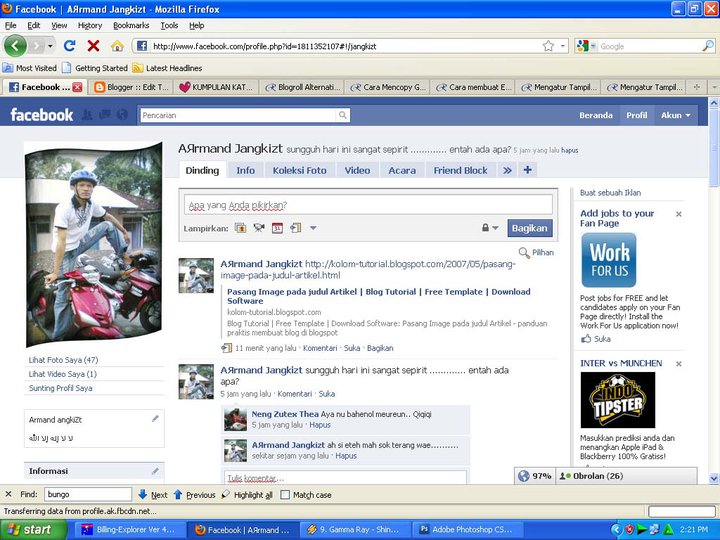This screenshot has width=720, height=540.
Task: Go to the Firefox home page icon
Action: [117, 46]
